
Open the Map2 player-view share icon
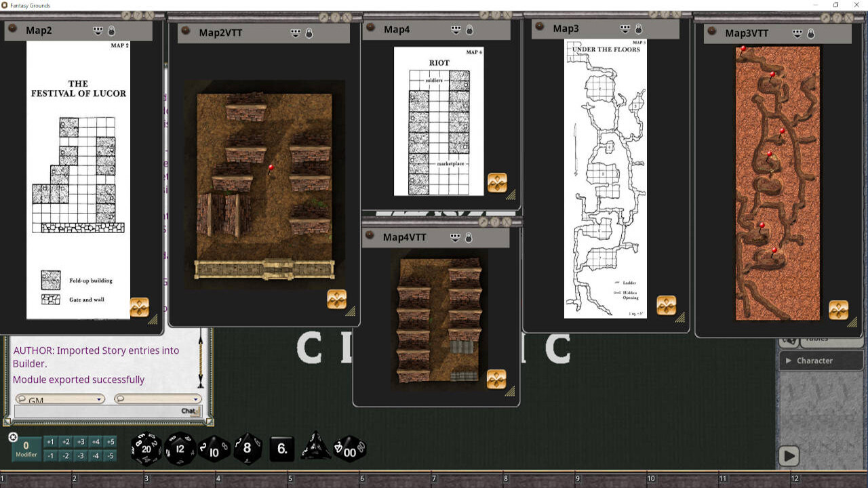(98, 30)
